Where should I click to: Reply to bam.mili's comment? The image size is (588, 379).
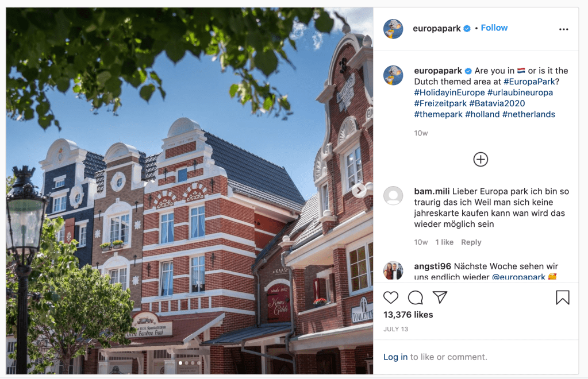[471, 242]
